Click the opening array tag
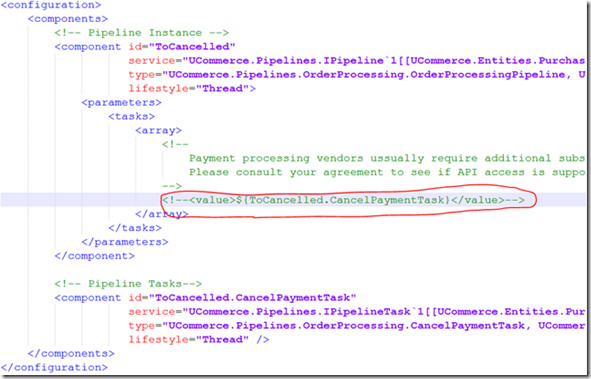 (158, 130)
